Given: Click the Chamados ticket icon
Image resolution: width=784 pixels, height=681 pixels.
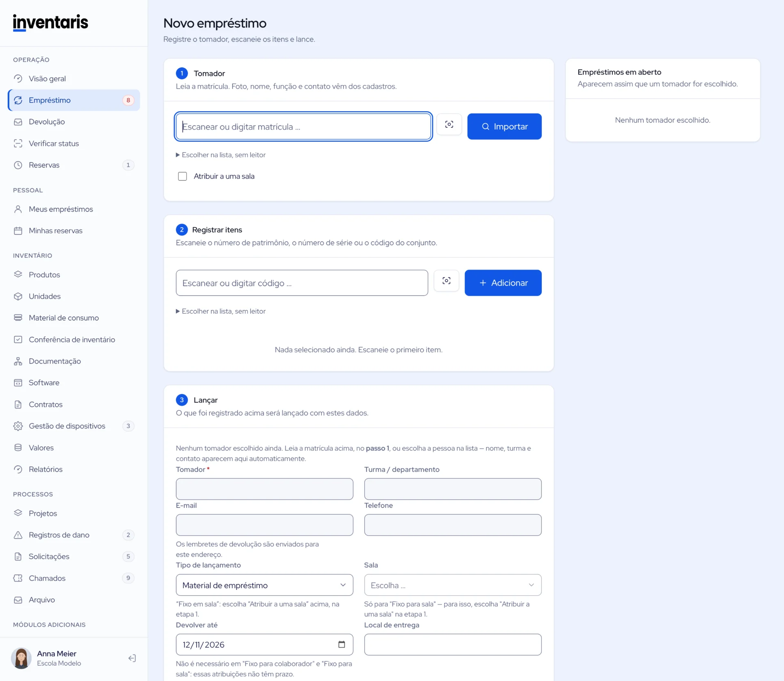Looking at the screenshot, I should click(18, 578).
